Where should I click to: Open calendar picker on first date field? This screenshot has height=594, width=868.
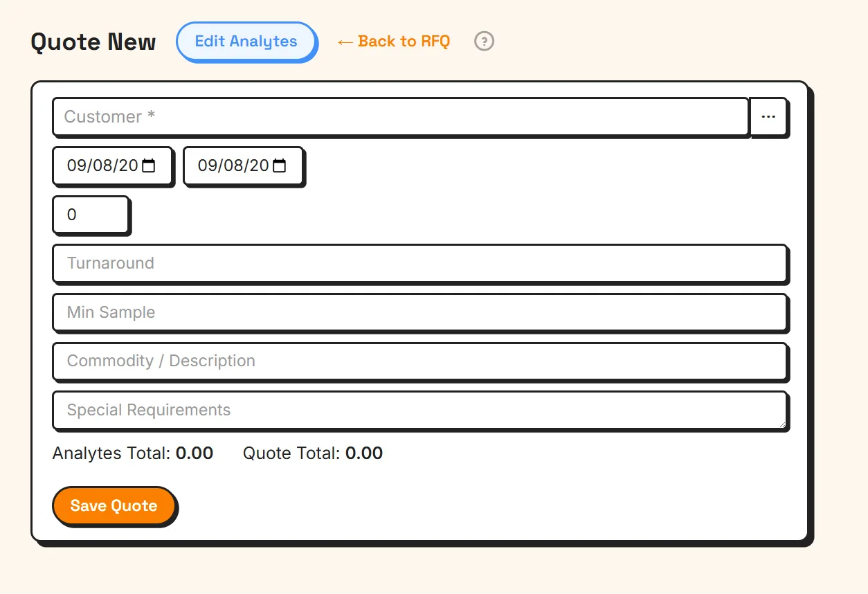point(148,165)
